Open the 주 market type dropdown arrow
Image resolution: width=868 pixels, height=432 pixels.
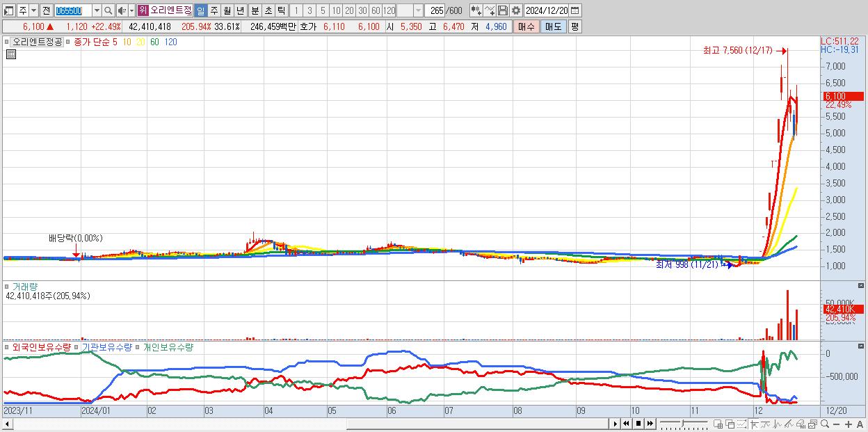33,10
